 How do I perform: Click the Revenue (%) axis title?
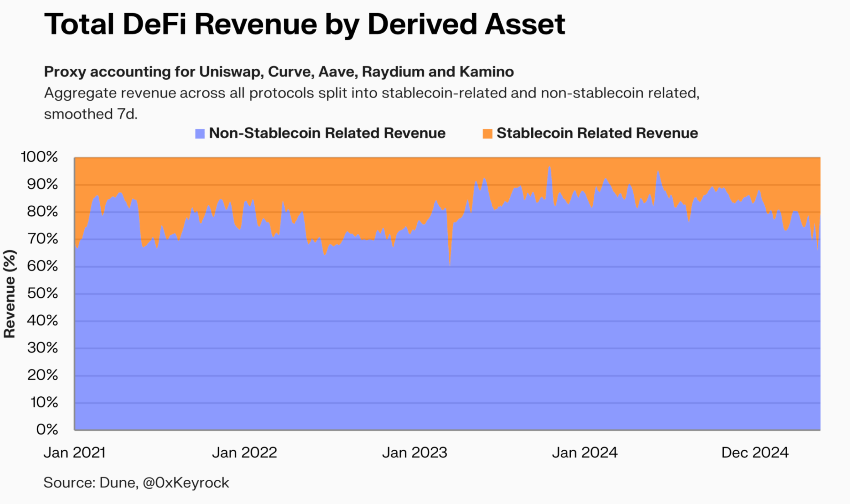[10, 294]
